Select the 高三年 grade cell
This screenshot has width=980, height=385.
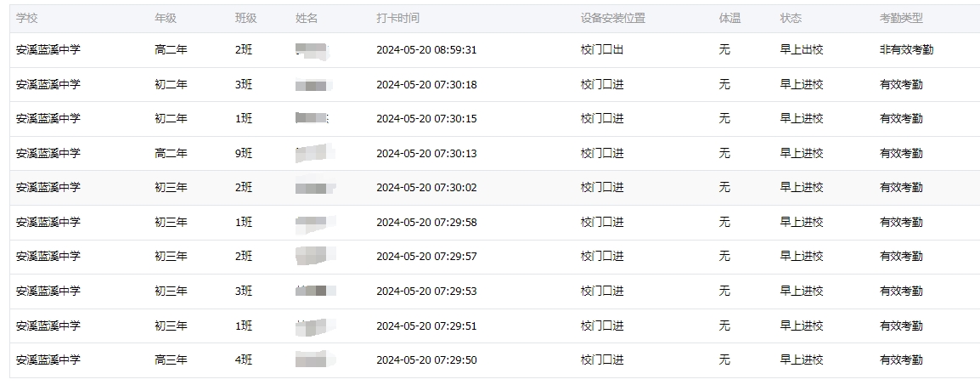(x=171, y=360)
